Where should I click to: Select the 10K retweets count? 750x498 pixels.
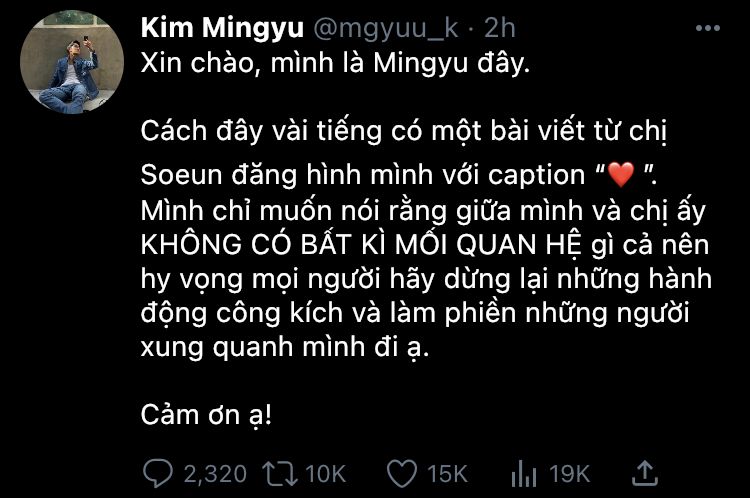[x=325, y=474]
